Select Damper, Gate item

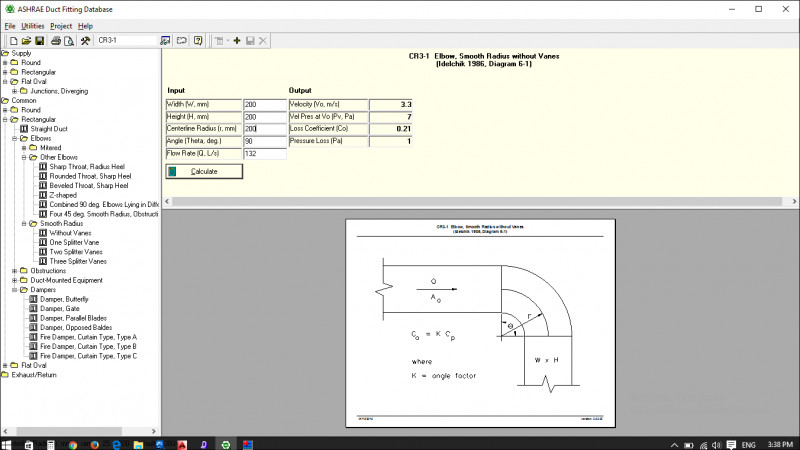60,309
